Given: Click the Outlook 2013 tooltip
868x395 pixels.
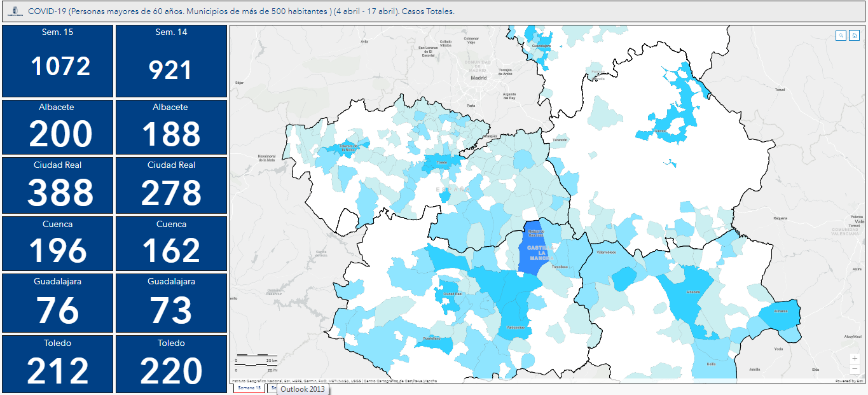Looking at the screenshot, I should tap(303, 389).
